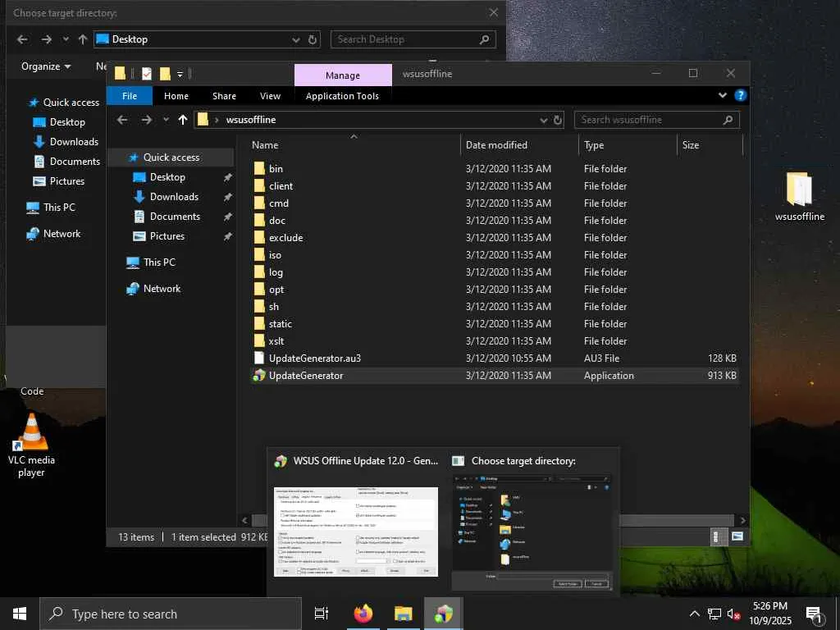Select the wsusoffline folder on the desktop
This screenshot has height=630, width=840.
pos(799,197)
